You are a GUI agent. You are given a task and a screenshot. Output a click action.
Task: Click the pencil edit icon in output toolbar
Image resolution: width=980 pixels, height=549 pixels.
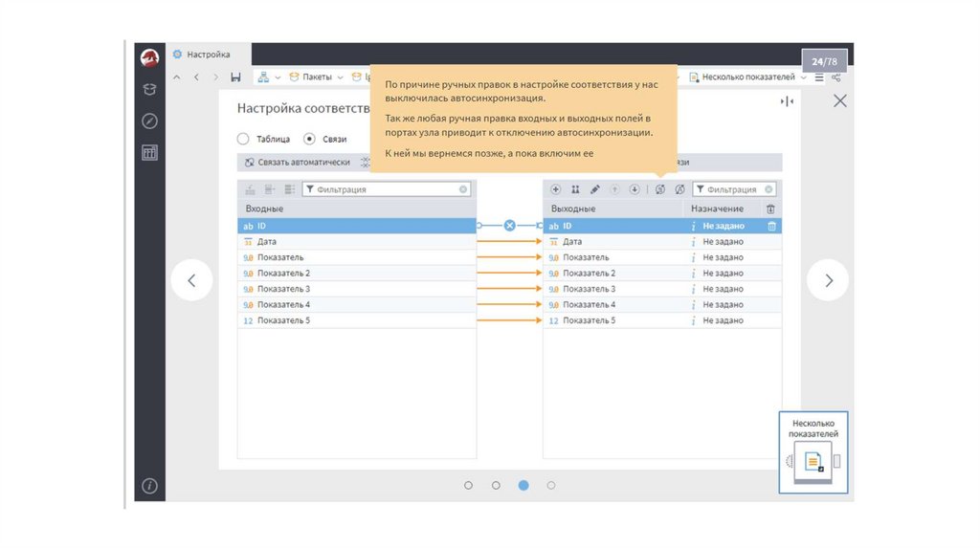[594, 189]
